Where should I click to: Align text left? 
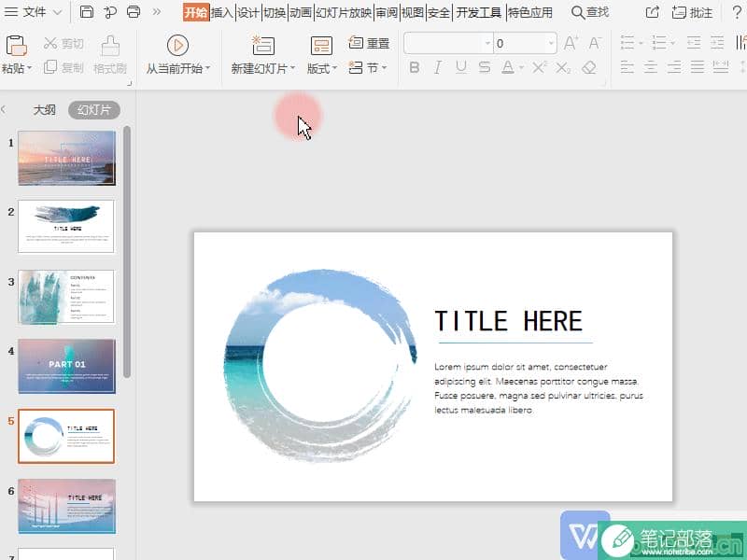[627, 67]
